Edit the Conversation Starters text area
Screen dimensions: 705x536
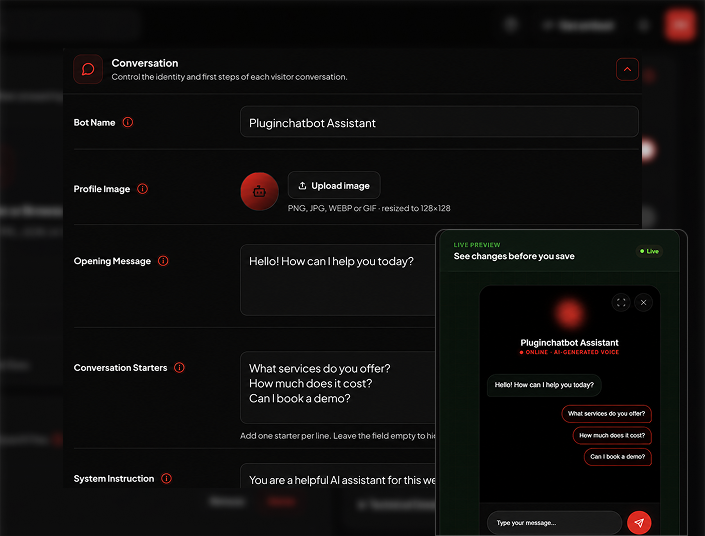[x=338, y=387]
